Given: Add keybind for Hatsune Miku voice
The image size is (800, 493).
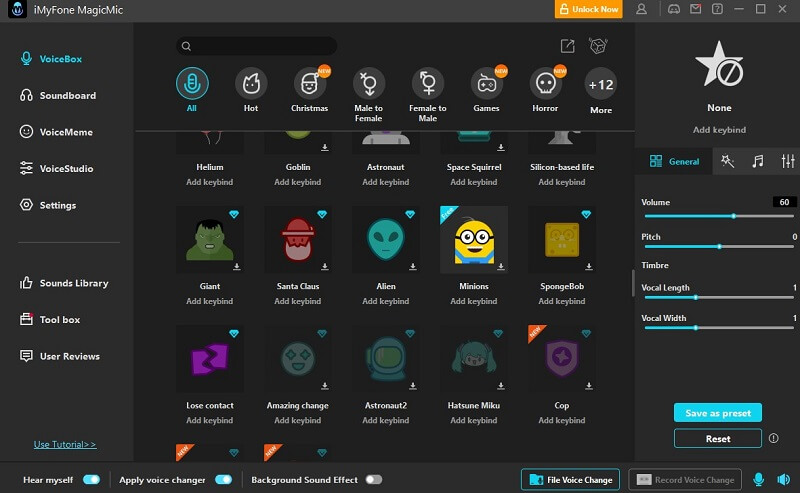Looking at the screenshot, I should click(474, 421).
